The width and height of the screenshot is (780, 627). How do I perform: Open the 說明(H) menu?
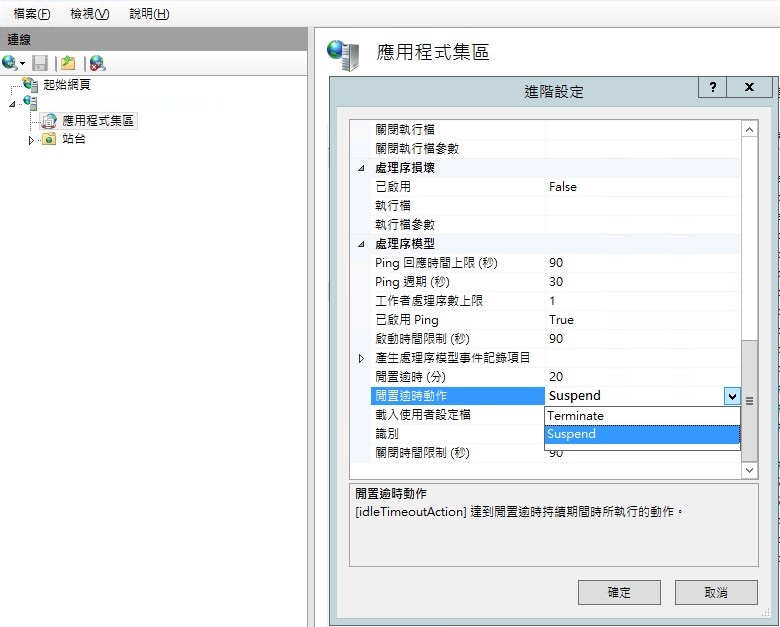(x=149, y=13)
